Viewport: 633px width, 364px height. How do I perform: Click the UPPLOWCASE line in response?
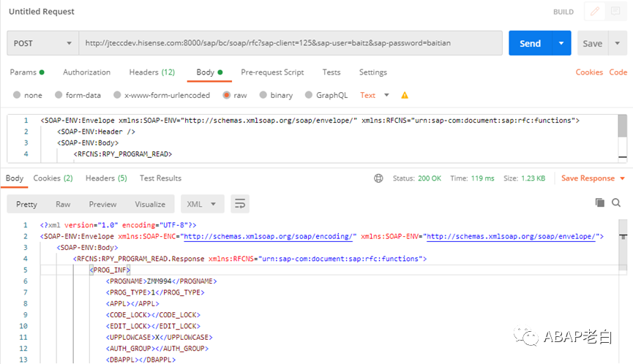[x=159, y=337]
